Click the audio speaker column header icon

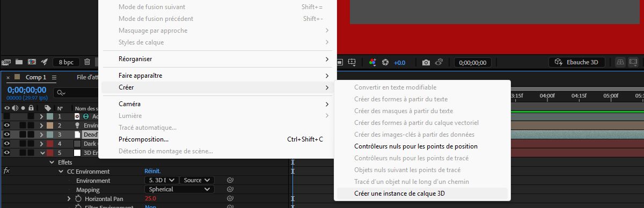coord(15,108)
